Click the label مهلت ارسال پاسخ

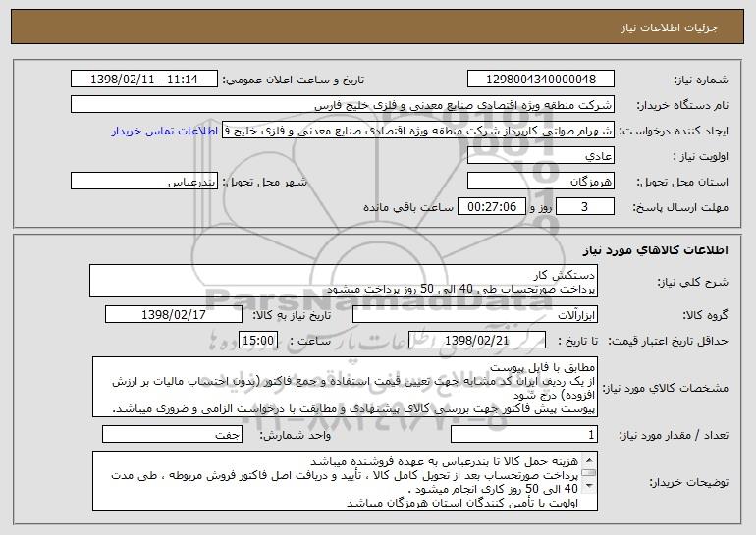(680, 208)
